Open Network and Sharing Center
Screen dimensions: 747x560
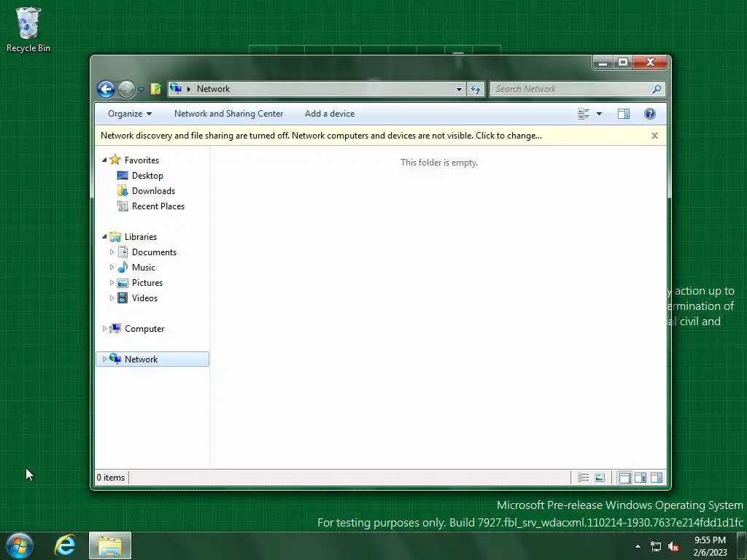228,114
